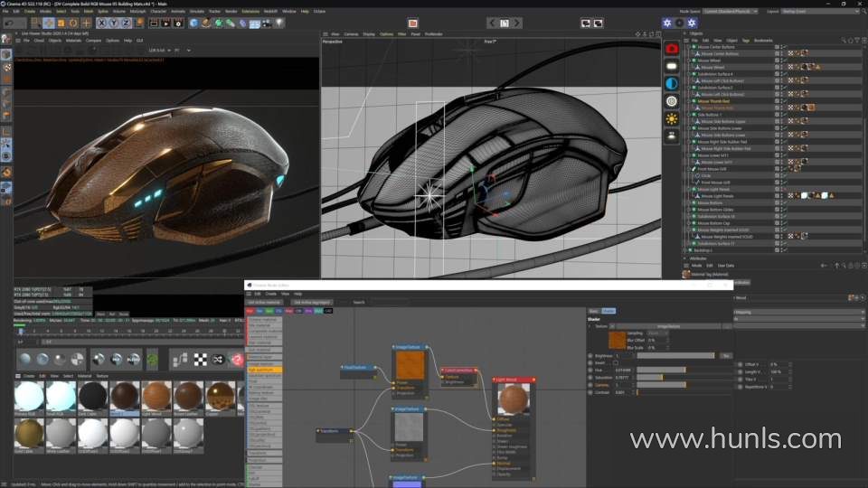This screenshot has width=868, height=488.
Task: Switch to the Shader tab in node editor
Action: pyautogui.click(x=609, y=311)
